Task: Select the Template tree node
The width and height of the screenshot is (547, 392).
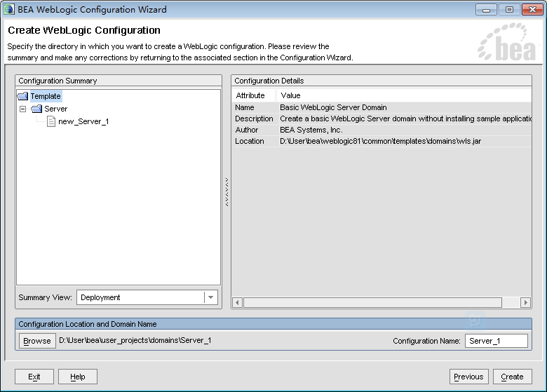Action: 46,96
